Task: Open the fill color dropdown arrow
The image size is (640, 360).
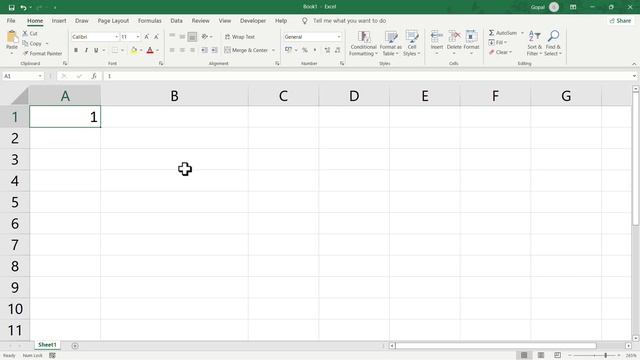Action: point(141,51)
